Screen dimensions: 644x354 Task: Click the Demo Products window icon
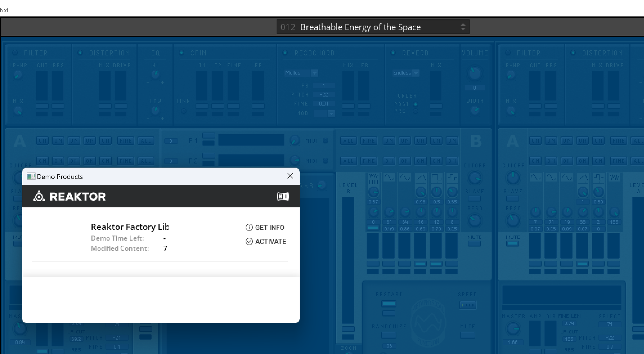(31, 176)
